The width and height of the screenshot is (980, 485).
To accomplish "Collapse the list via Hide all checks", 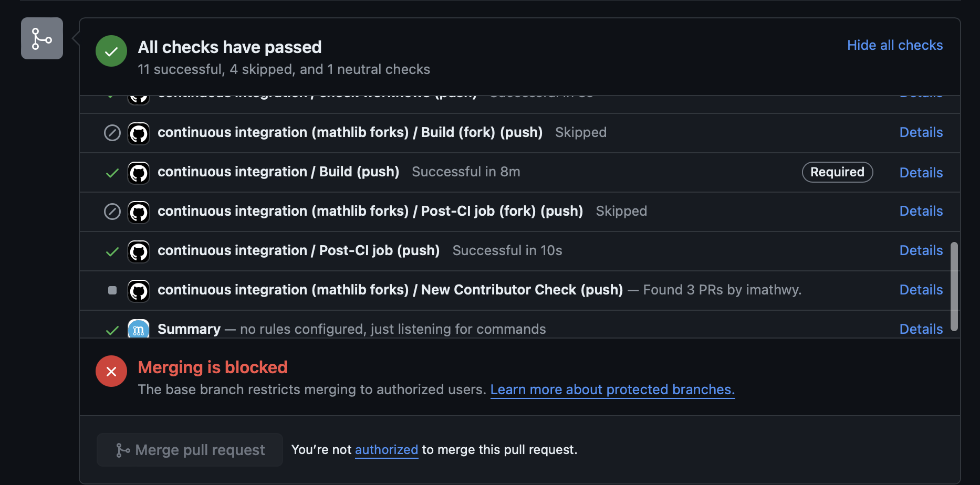I will pyautogui.click(x=895, y=45).
